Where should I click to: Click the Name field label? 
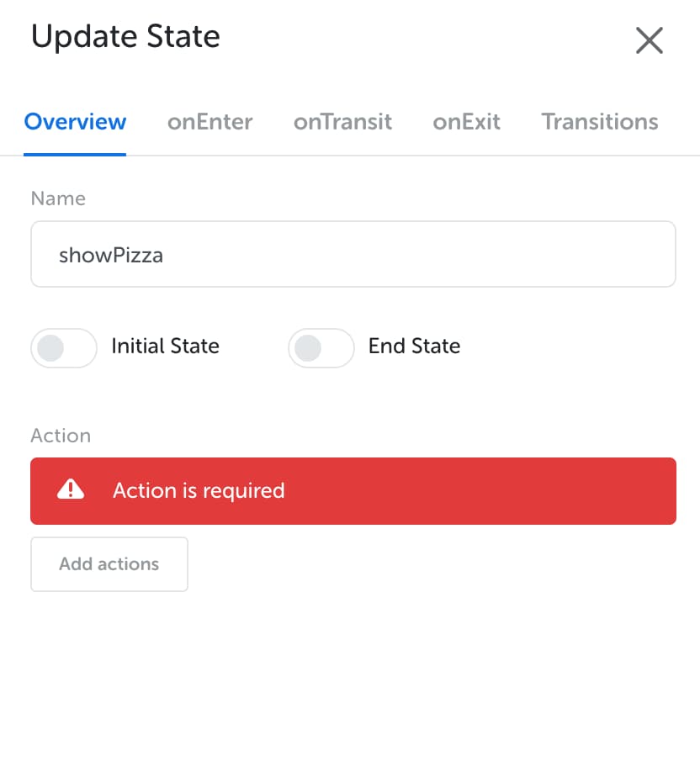click(58, 199)
